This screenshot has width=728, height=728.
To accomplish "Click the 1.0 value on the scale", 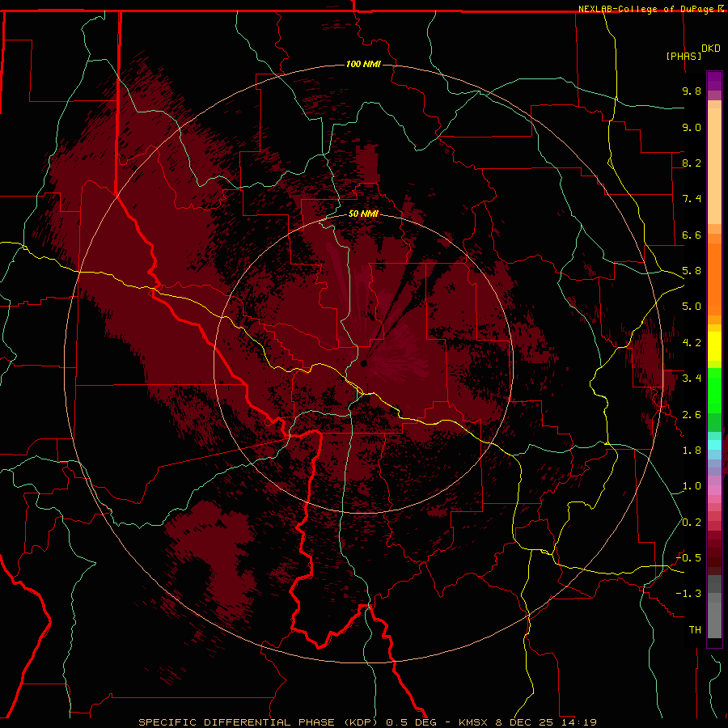I will pos(692,486).
